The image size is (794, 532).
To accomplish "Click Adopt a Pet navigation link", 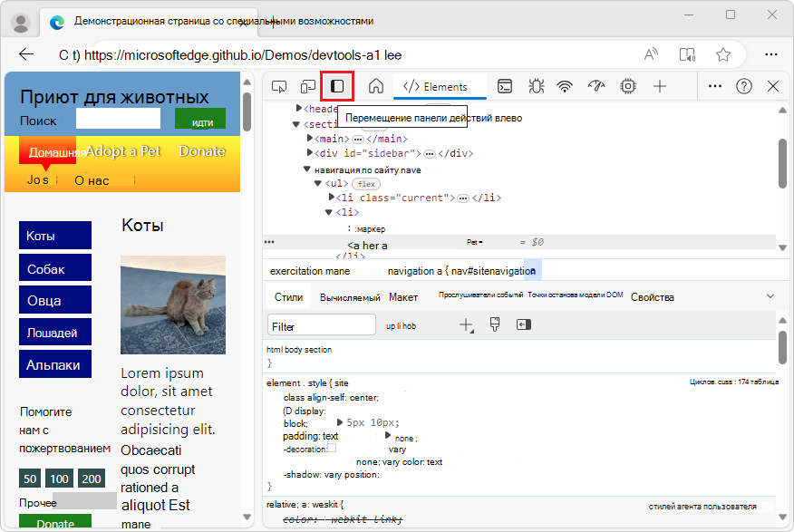I will pos(122,150).
